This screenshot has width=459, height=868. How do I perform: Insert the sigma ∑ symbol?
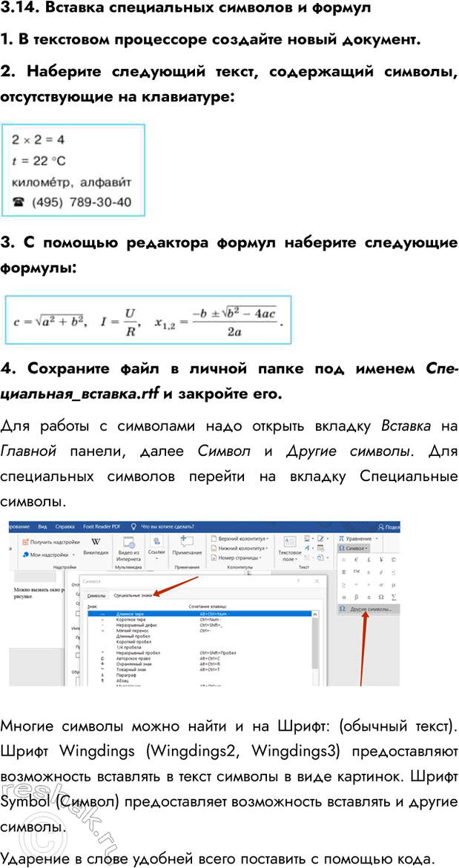(393, 597)
